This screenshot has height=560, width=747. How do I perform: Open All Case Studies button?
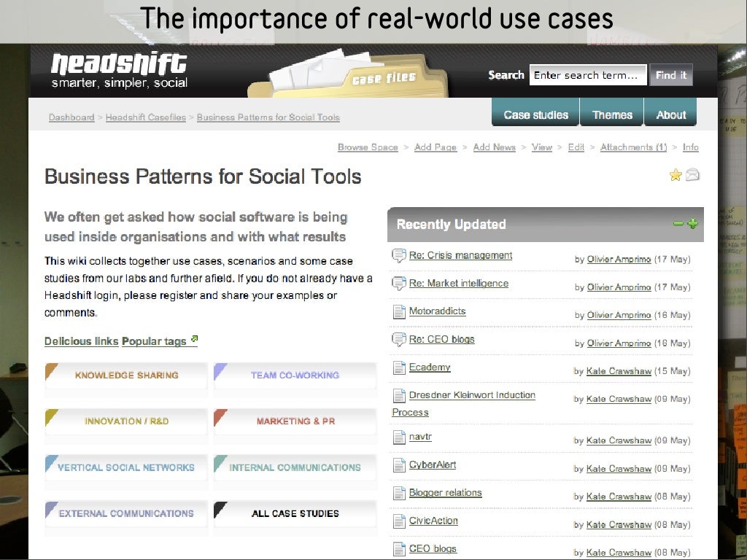(x=295, y=513)
